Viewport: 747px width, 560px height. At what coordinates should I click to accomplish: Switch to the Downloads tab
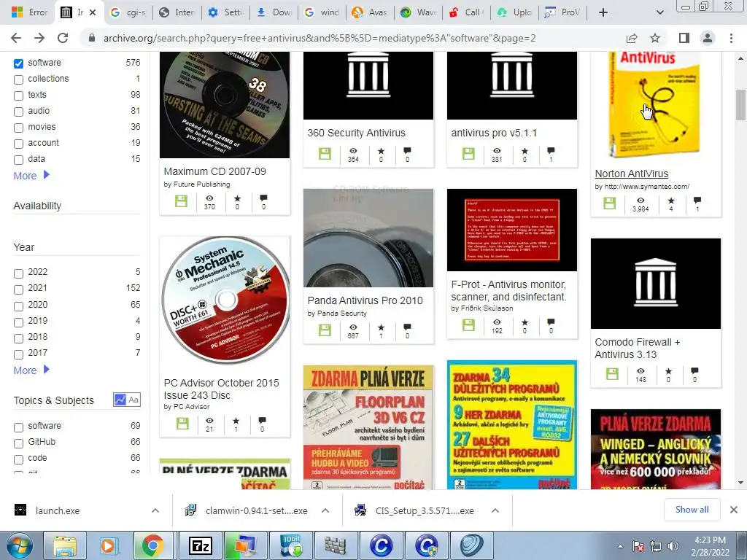[274, 12]
